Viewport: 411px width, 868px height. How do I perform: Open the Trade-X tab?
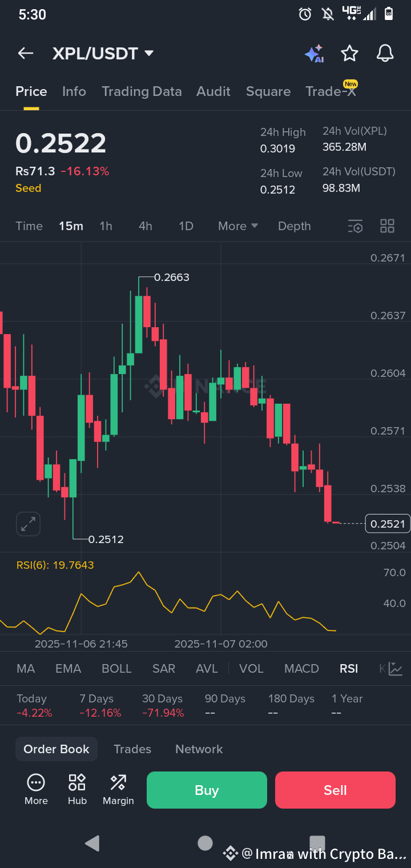click(x=331, y=91)
